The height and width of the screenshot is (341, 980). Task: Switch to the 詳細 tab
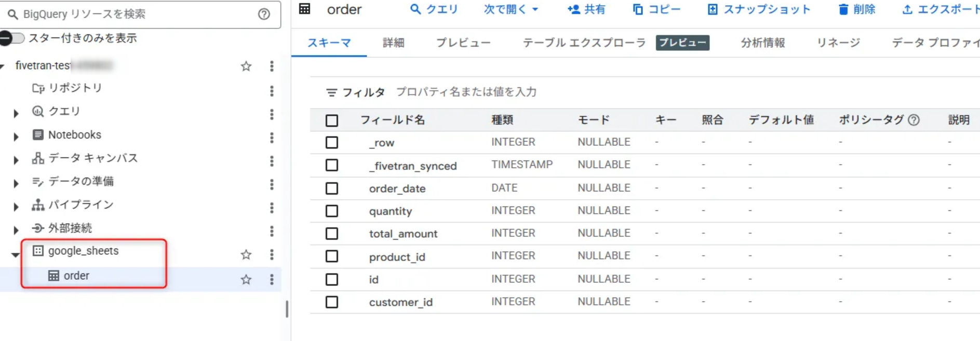tap(394, 43)
